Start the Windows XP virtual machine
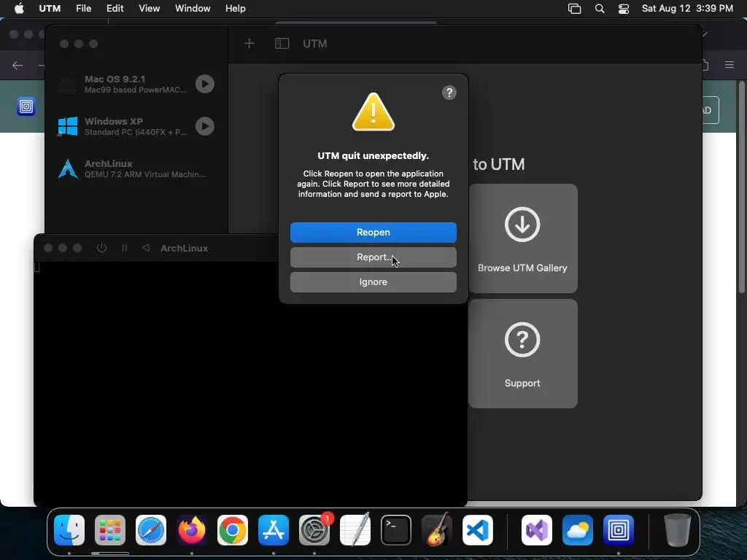747x560 pixels. pyautogui.click(x=205, y=126)
